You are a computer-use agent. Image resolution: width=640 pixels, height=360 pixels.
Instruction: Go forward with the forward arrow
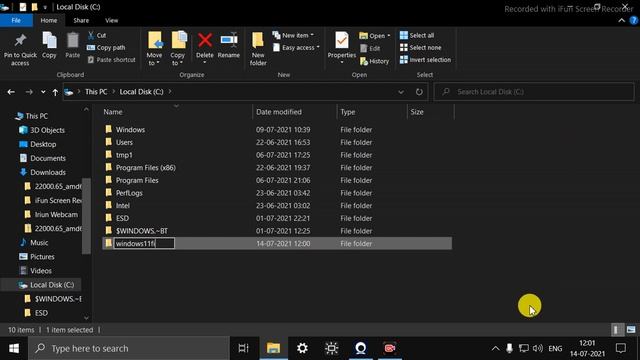click(29, 92)
